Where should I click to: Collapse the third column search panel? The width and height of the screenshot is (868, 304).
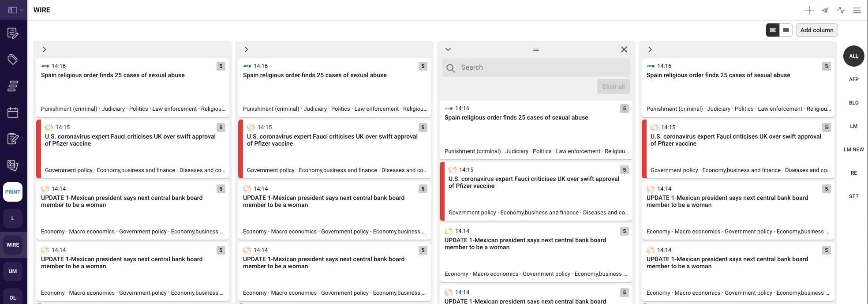448,49
